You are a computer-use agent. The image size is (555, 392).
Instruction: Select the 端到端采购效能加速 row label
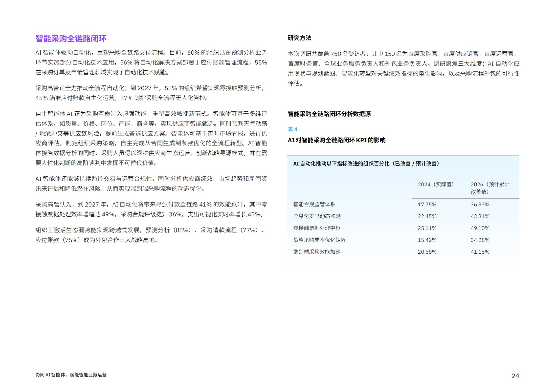(317, 252)
